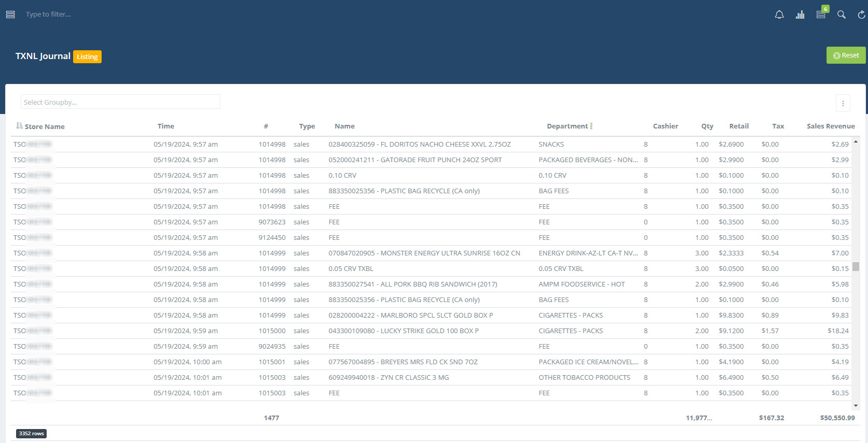Open the list icon with badge 6
The width and height of the screenshot is (868, 443).
(821, 15)
